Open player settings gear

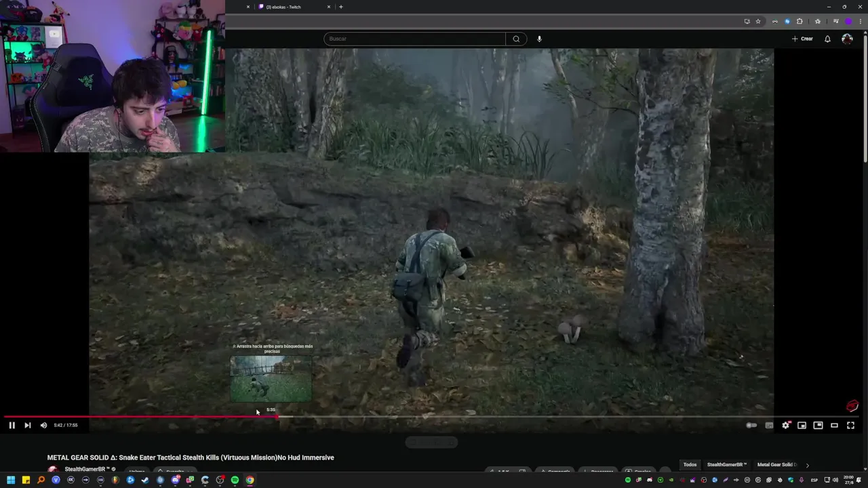(785, 425)
